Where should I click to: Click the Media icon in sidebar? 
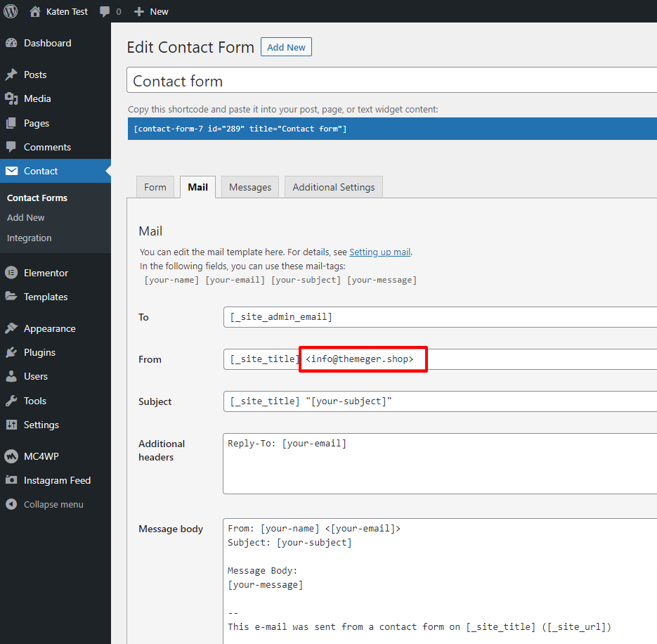pos(11,98)
